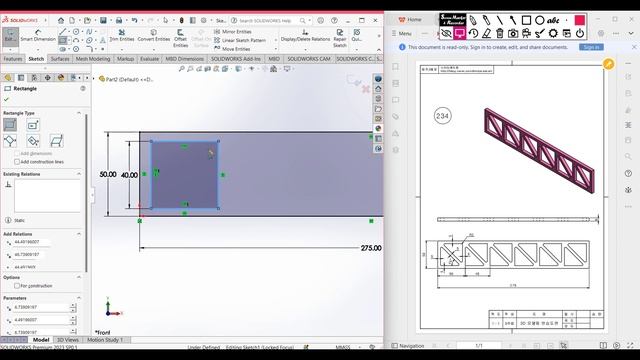Open the rectangle tool dropdown arrow

(x=69, y=40)
